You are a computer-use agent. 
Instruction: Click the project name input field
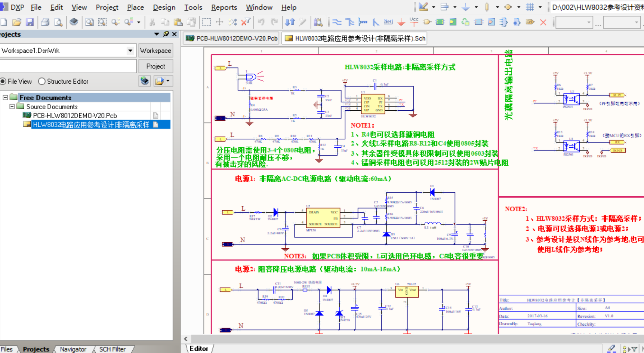click(x=68, y=66)
